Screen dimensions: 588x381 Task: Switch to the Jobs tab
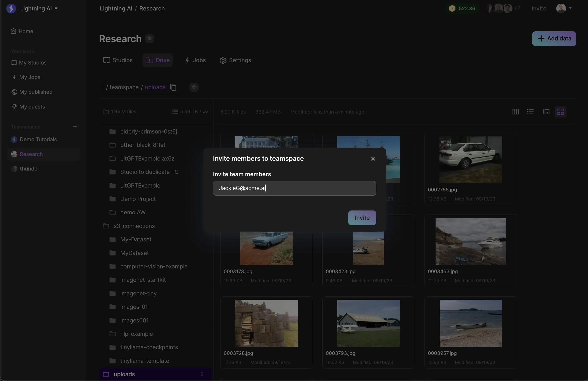coord(195,60)
